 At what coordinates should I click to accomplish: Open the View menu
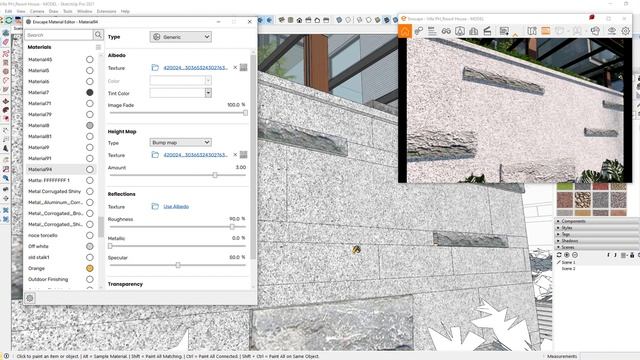click(x=21, y=11)
